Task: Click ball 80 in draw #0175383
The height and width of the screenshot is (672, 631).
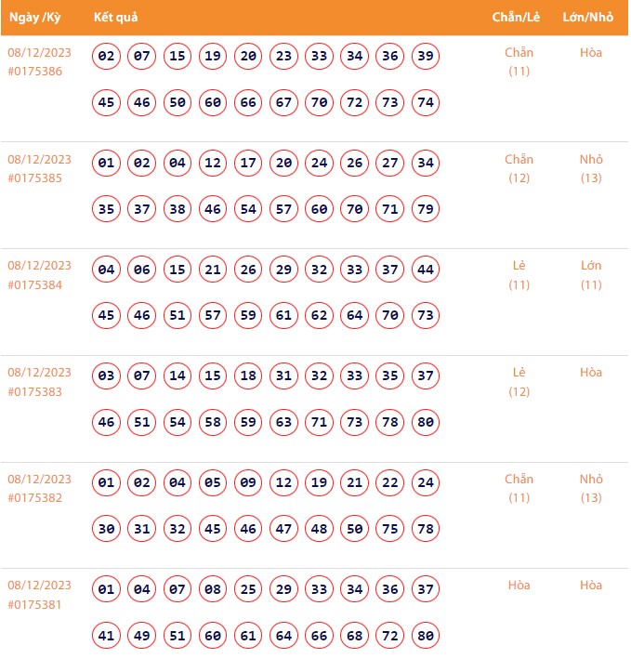Action: point(426,423)
